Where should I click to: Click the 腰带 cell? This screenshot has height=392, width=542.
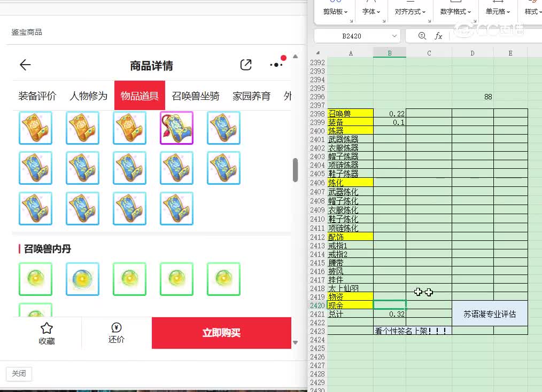coord(351,262)
